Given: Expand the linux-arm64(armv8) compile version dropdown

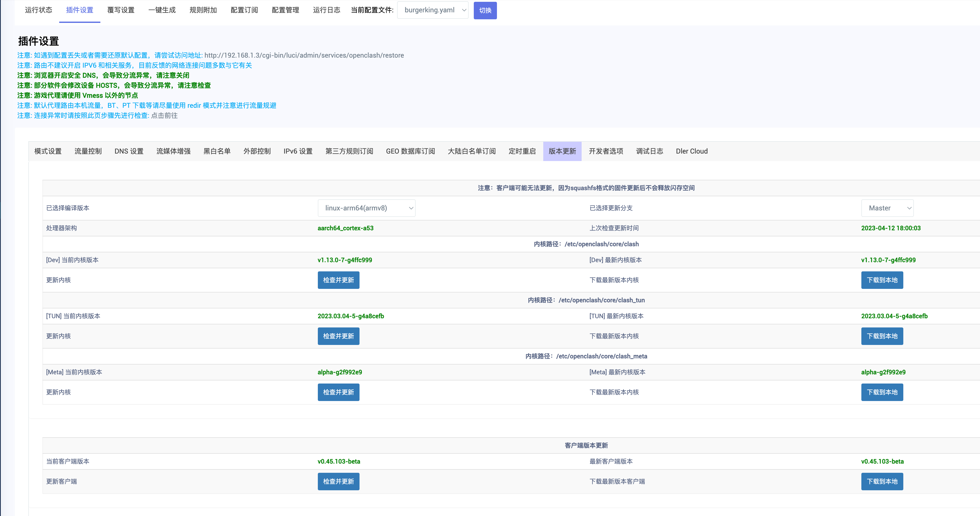Looking at the screenshot, I should click(366, 208).
